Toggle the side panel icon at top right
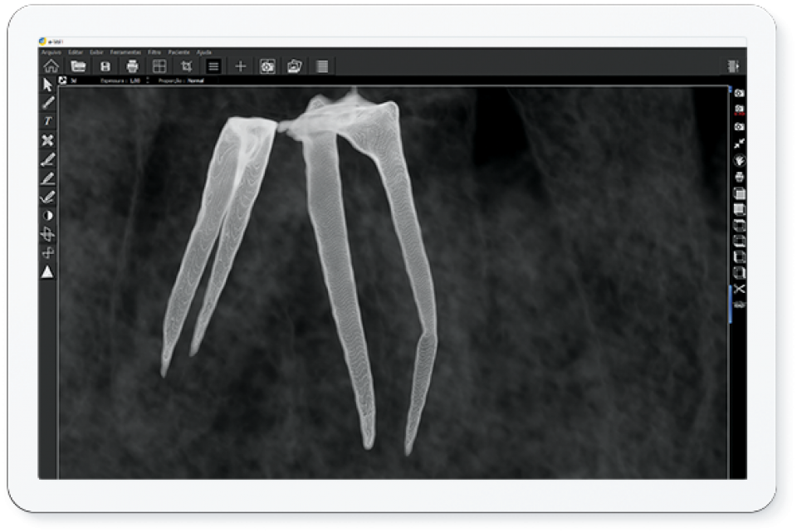This screenshot has width=797, height=532. pos(732,66)
